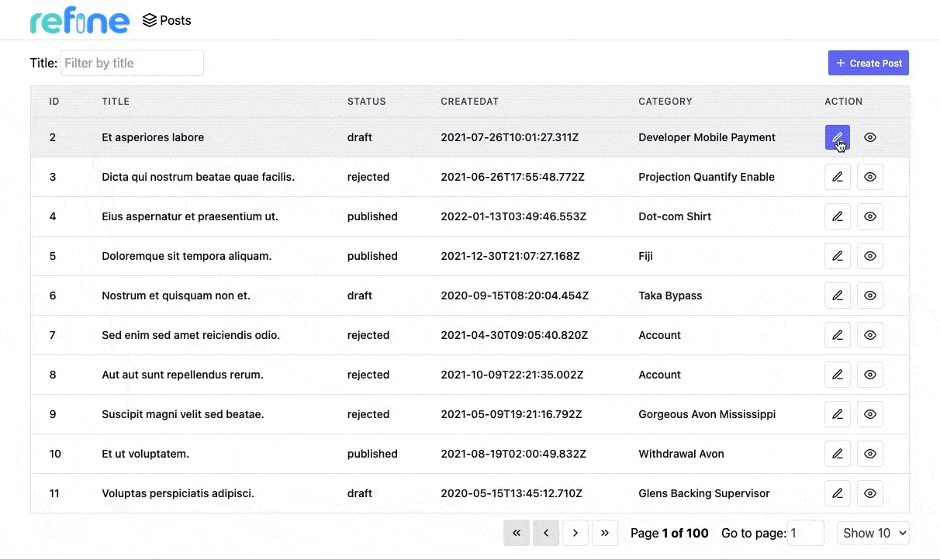Click the Create Post button
This screenshot has height=560, width=940.
pos(868,63)
